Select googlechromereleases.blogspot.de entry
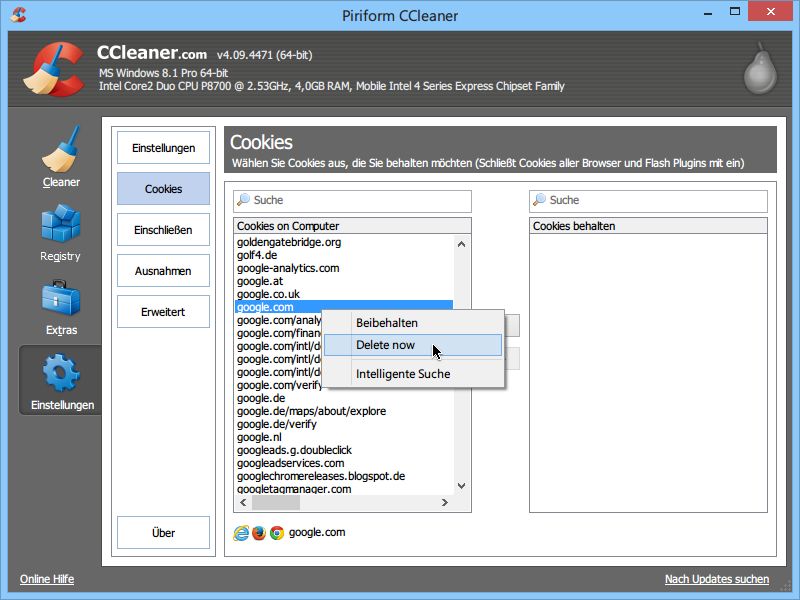Viewport: 800px width, 600px height. [321, 477]
